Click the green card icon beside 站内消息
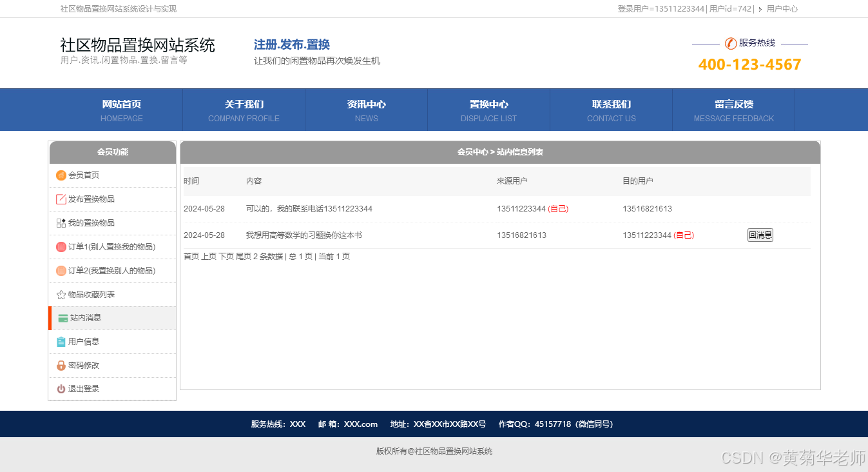This screenshot has height=472, width=868. (x=63, y=318)
